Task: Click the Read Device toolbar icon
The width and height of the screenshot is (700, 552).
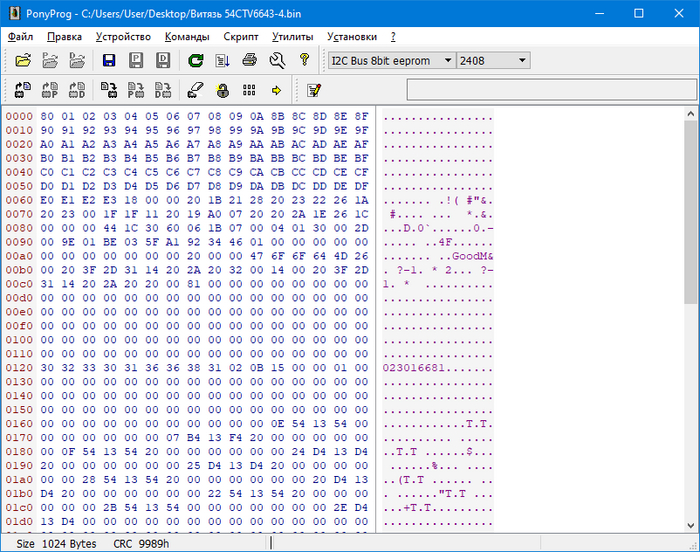Action: click(23, 90)
